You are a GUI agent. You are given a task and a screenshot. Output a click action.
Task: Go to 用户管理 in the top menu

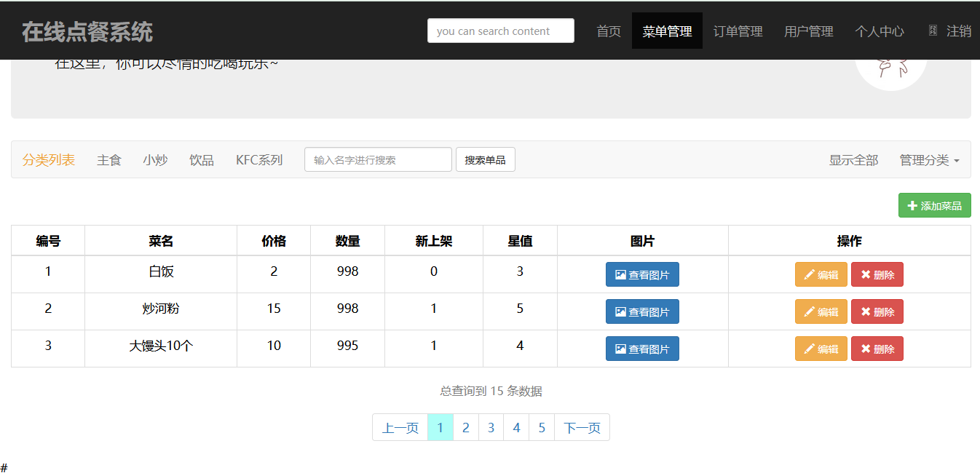pyautogui.click(x=808, y=31)
